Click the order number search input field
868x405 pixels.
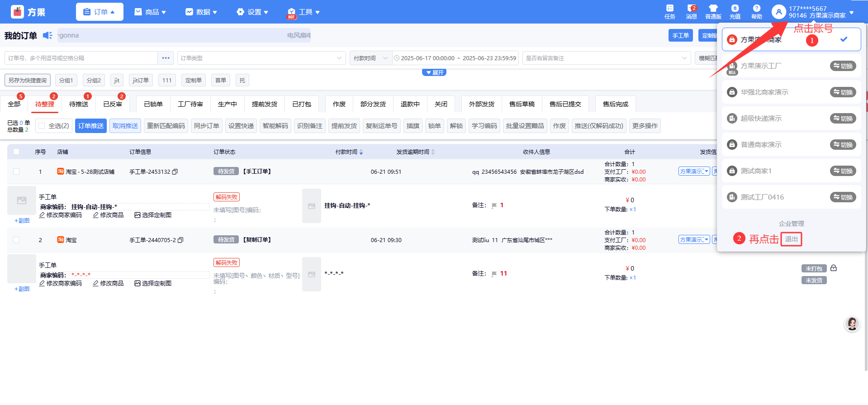(x=81, y=58)
